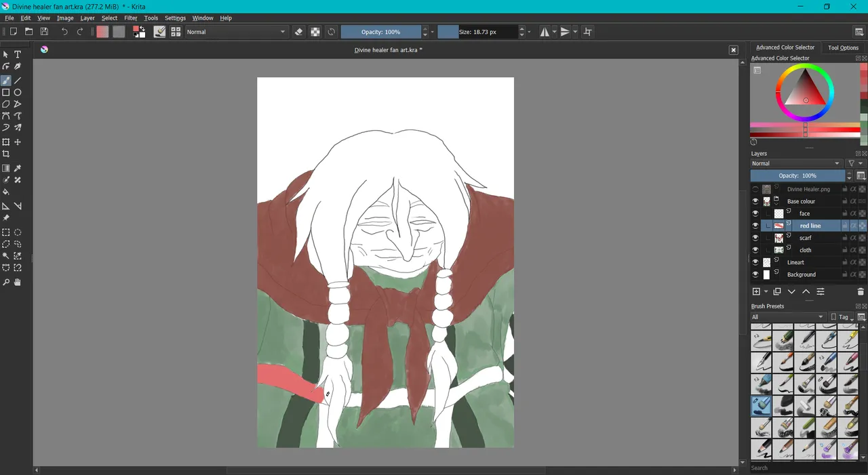The image size is (868, 475).
Task: Undo the last action
Action: pyautogui.click(x=64, y=32)
